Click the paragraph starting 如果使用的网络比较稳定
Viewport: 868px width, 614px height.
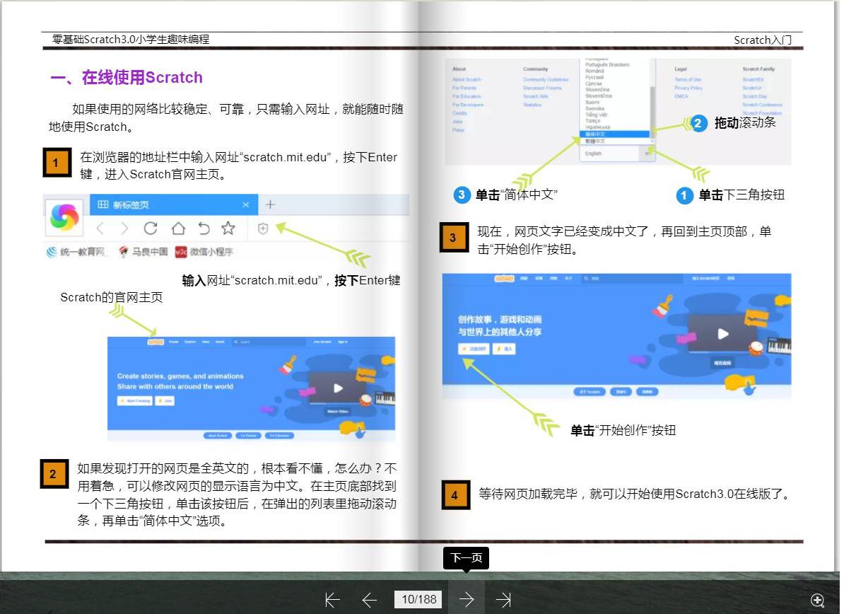226,118
